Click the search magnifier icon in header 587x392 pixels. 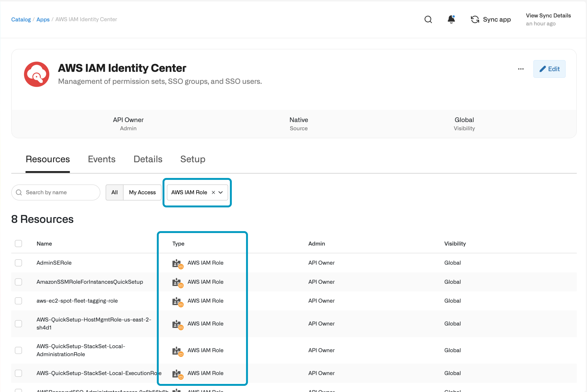(428, 19)
